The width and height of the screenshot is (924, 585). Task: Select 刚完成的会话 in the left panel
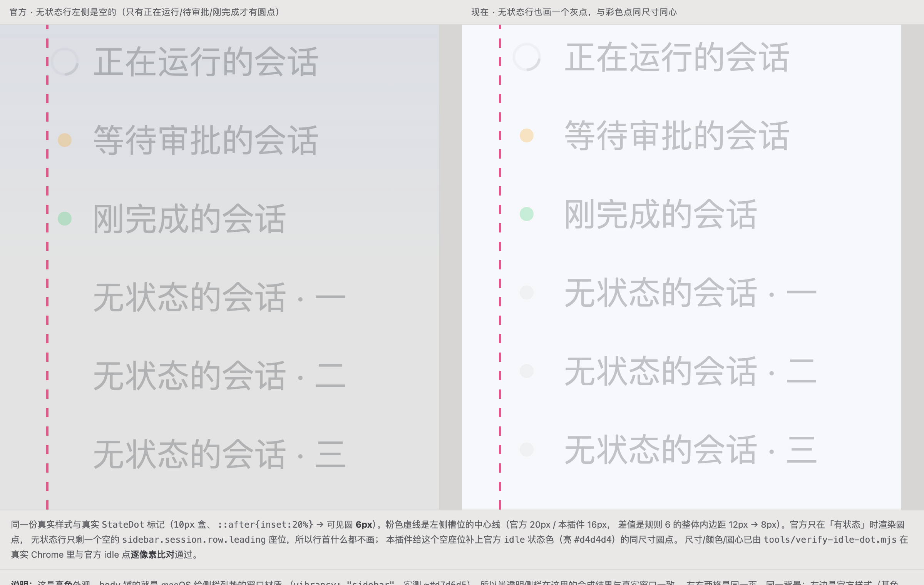pyautogui.click(x=189, y=219)
